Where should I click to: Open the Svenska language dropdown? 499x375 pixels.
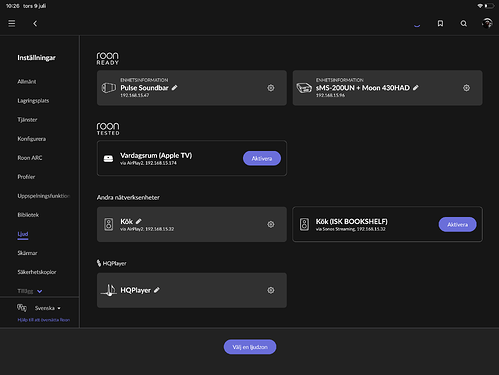click(48, 308)
